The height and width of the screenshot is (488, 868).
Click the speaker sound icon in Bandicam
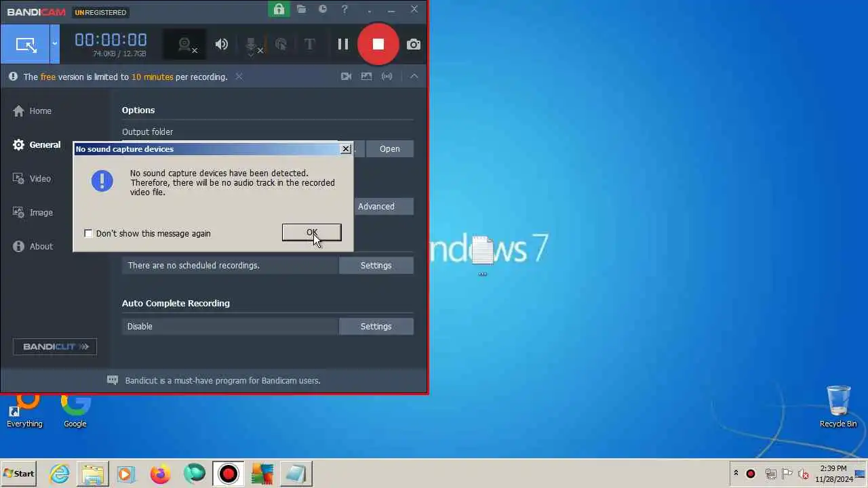pos(222,45)
